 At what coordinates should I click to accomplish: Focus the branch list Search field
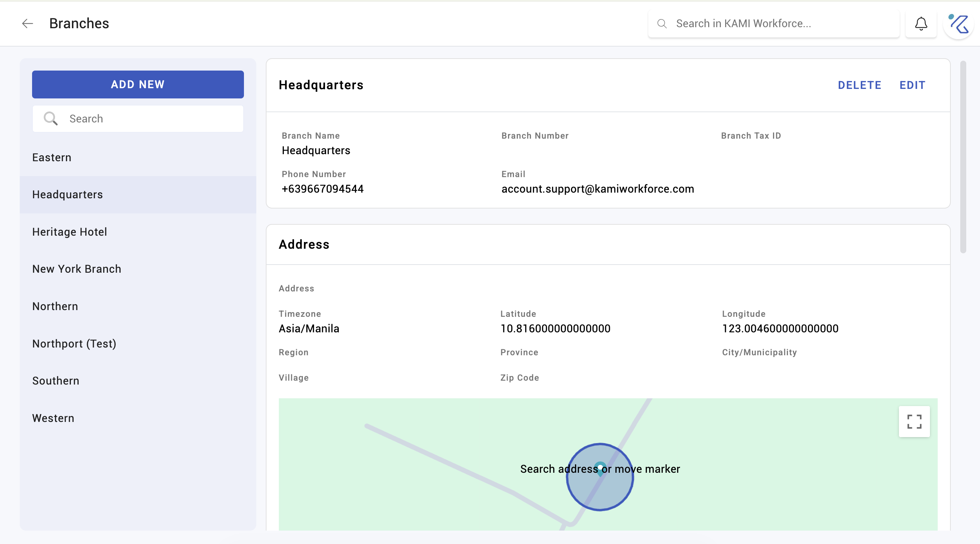[x=138, y=119]
